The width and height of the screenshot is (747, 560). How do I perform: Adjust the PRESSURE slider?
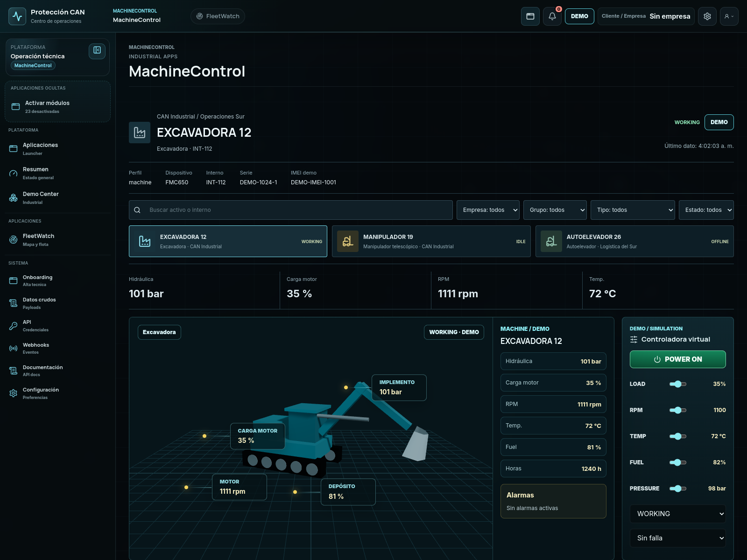pyautogui.click(x=678, y=489)
